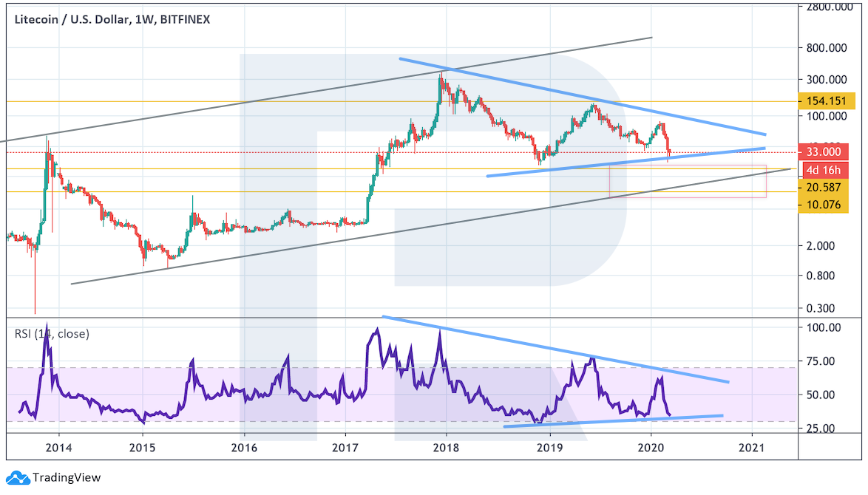868x495 pixels.
Task: Click the RSI (14, close) indicator label
Action: (52, 334)
